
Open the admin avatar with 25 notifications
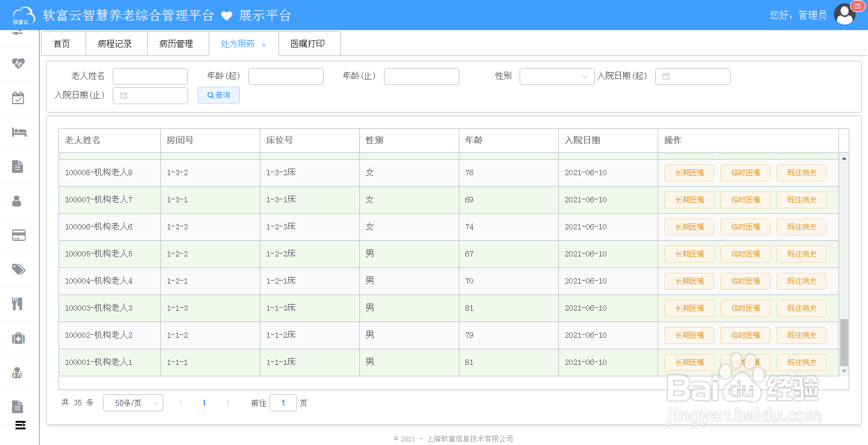coord(845,14)
